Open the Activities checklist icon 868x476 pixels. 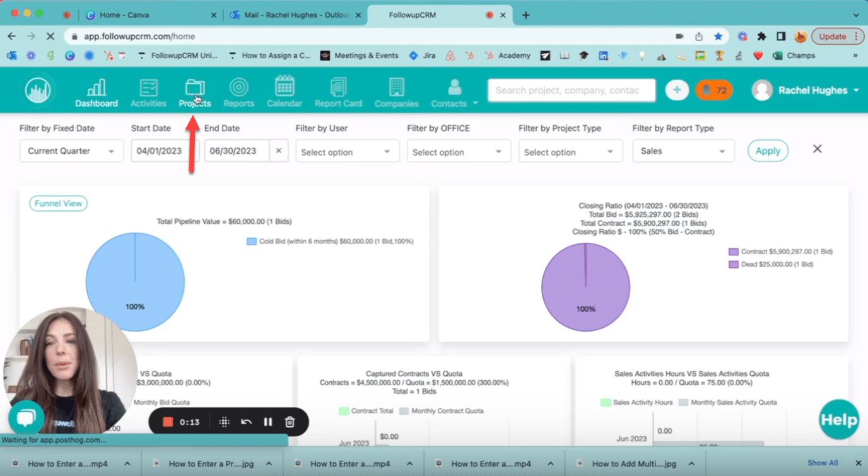pyautogui.click(x=148, y=88)
